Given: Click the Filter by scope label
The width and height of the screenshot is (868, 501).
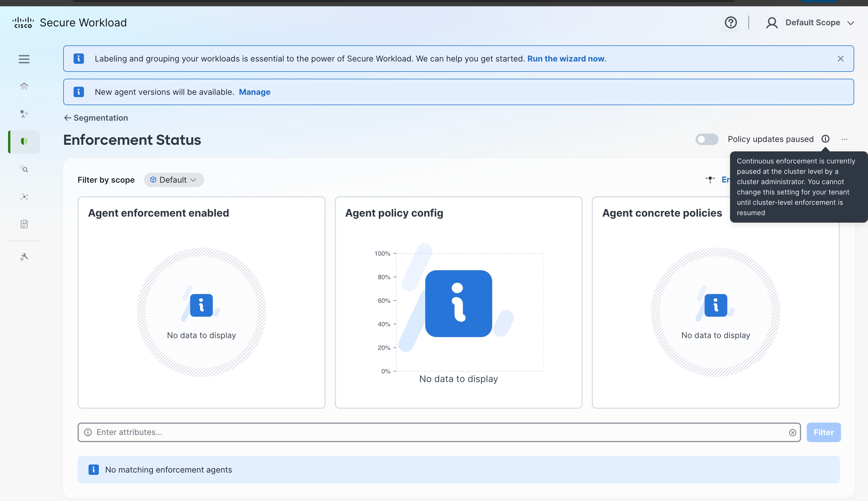Looking at the screenshot, I should pos(106,180).
